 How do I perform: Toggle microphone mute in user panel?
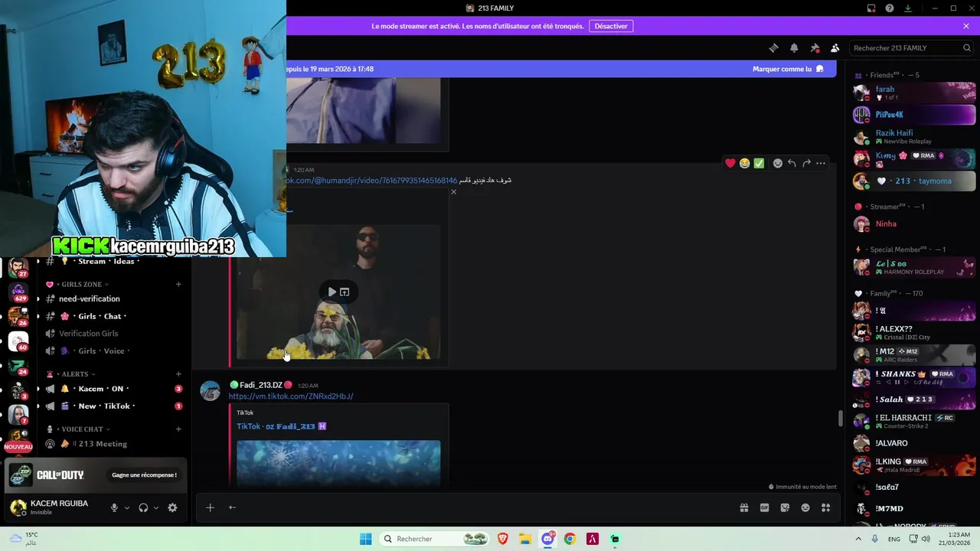114,507
